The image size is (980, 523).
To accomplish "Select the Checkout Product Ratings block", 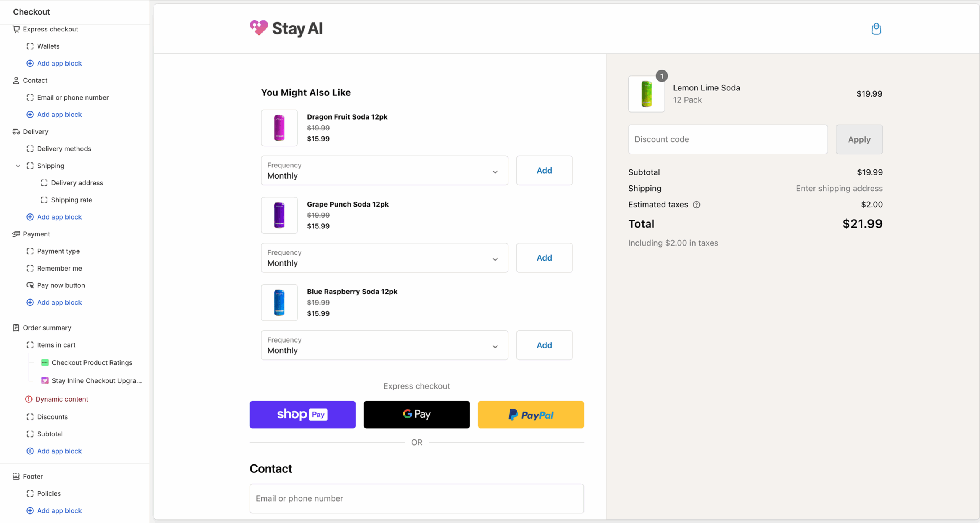I will (92, 362).
